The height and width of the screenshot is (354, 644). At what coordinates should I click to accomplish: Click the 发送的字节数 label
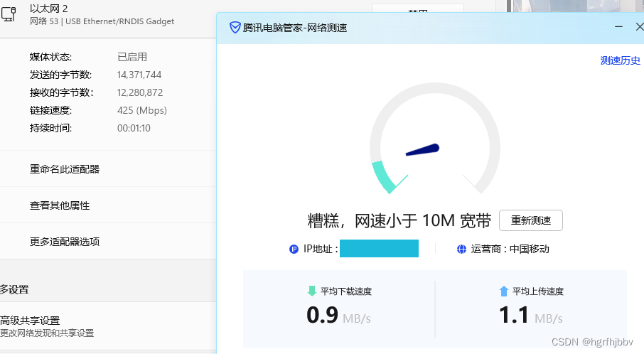click(60, 75)
